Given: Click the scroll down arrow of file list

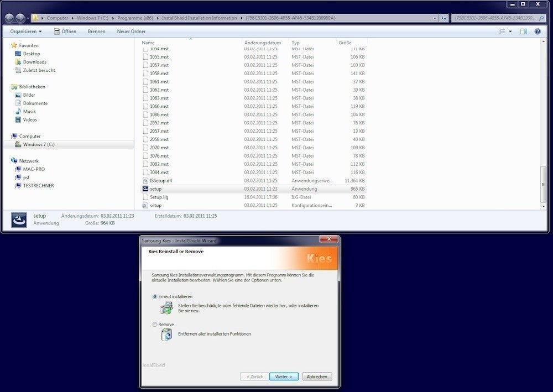Looking at the screenshot, I should pos(543,206).
